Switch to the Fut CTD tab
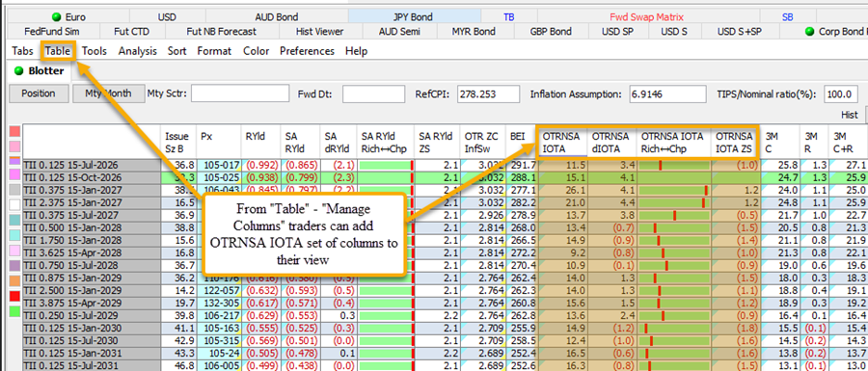The width and height of the screenshot is (868, 371). coord(132,32)
